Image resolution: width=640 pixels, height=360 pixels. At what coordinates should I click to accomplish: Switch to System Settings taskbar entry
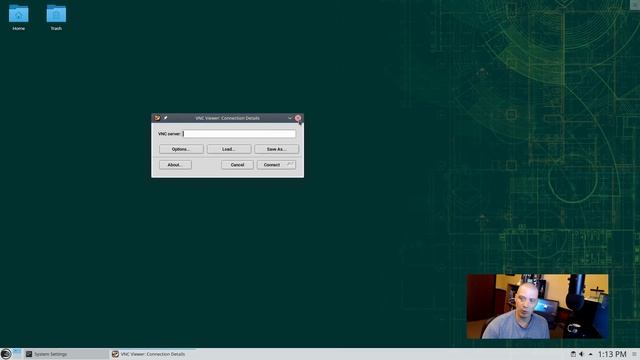point(66,354)
